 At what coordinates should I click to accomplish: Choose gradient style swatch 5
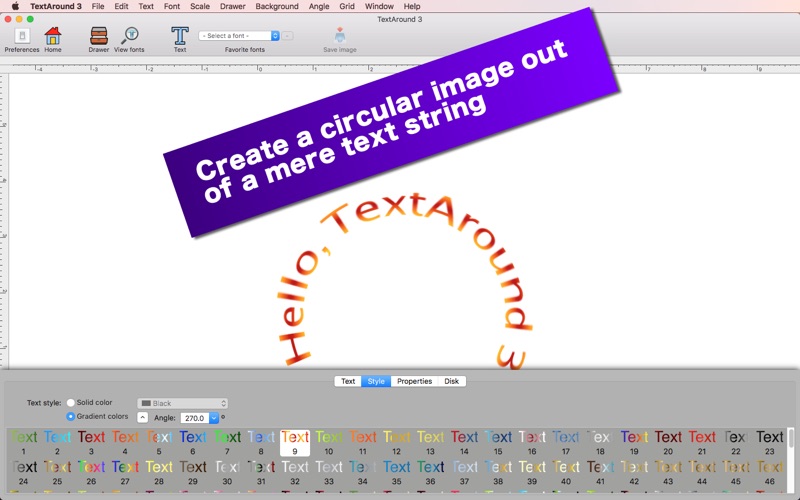pos(159,442)
